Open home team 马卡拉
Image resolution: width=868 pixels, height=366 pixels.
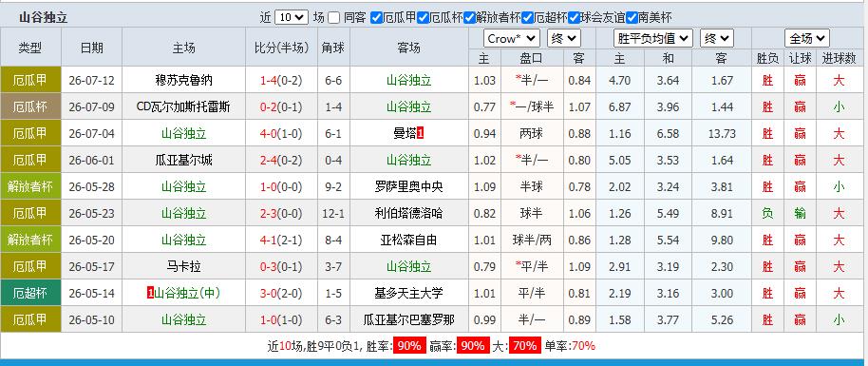pos(184,267)
